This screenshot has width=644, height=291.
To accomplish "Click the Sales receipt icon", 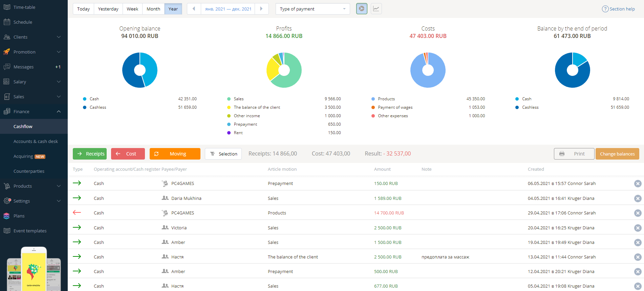I will [x=7, y=97].
